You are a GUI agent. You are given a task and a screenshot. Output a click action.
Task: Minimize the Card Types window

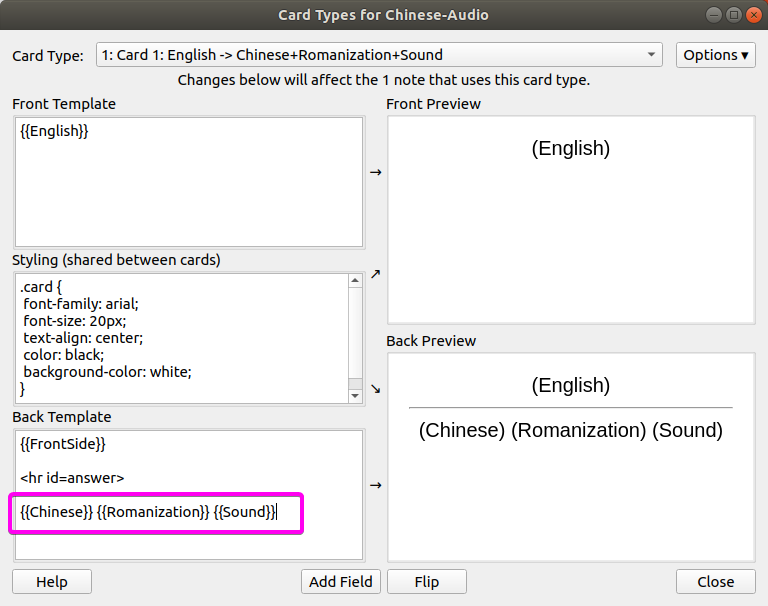[714, 15]
